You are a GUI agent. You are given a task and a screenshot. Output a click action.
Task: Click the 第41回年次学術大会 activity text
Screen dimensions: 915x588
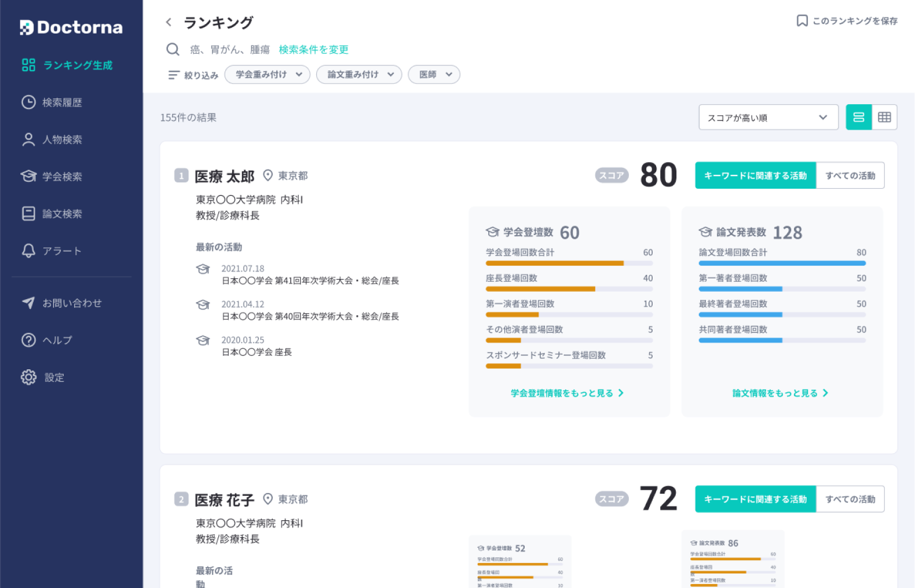pyautogui.click(x=310, y=281)
